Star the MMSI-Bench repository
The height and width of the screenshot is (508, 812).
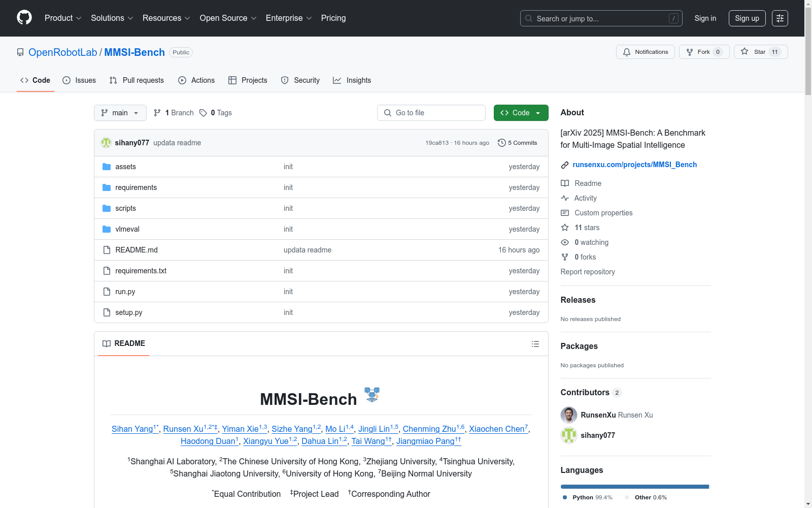(761, 52)
